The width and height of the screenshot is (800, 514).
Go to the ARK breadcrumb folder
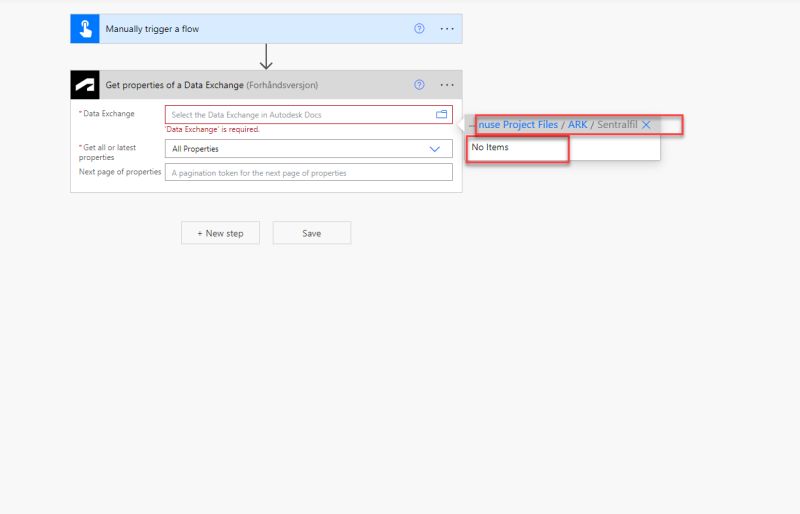tap(578, 125)
